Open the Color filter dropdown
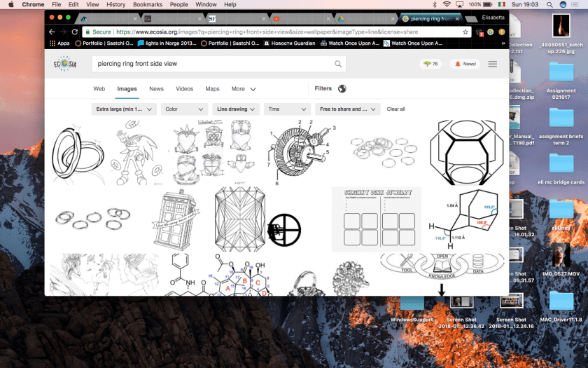Viewport: 588px width, 368px height. pos(185,109)
